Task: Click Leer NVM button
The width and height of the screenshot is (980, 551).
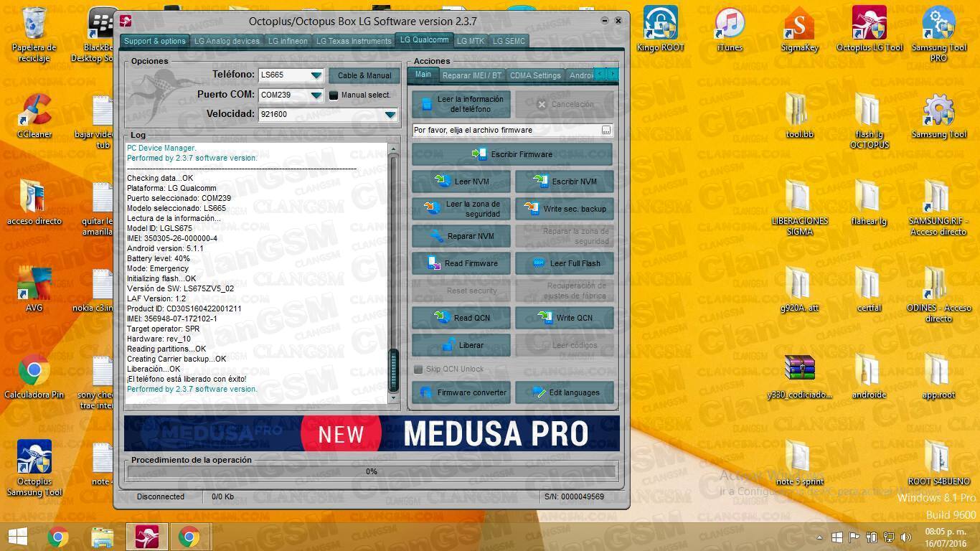Action: [x=461, y=182]
